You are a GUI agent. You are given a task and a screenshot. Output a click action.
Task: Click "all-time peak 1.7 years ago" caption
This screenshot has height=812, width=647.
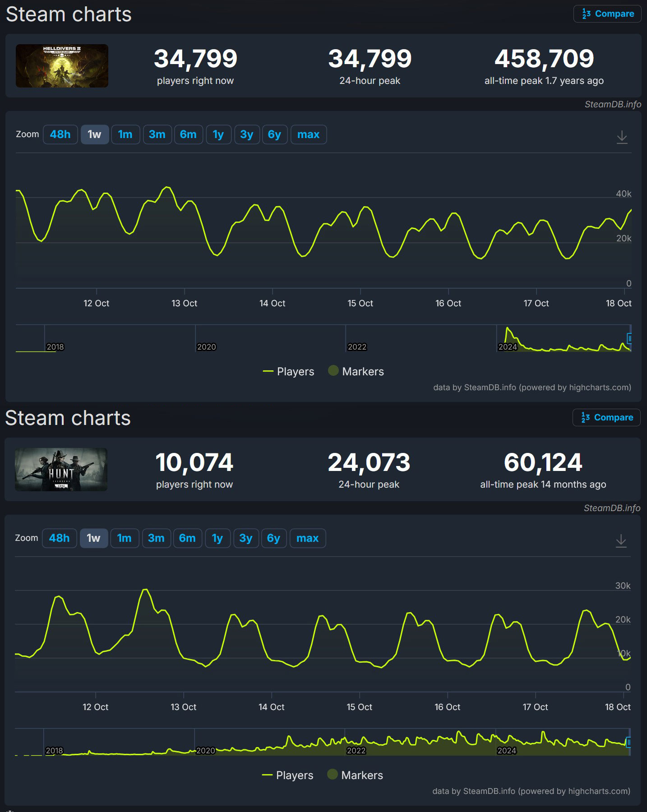[x=544, y=81]
